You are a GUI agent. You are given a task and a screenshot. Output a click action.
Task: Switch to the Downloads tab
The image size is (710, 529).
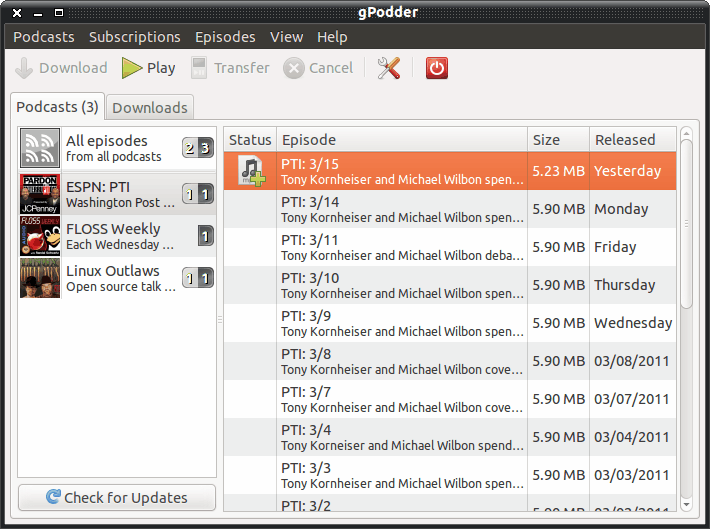(x=149, y=107)
